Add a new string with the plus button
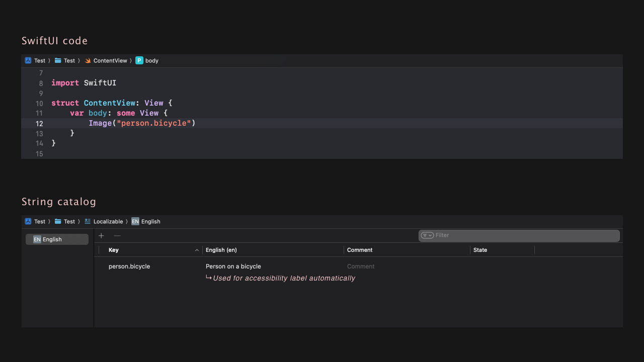The width and height of the screenshot is (644, 362). coord(101,236)
